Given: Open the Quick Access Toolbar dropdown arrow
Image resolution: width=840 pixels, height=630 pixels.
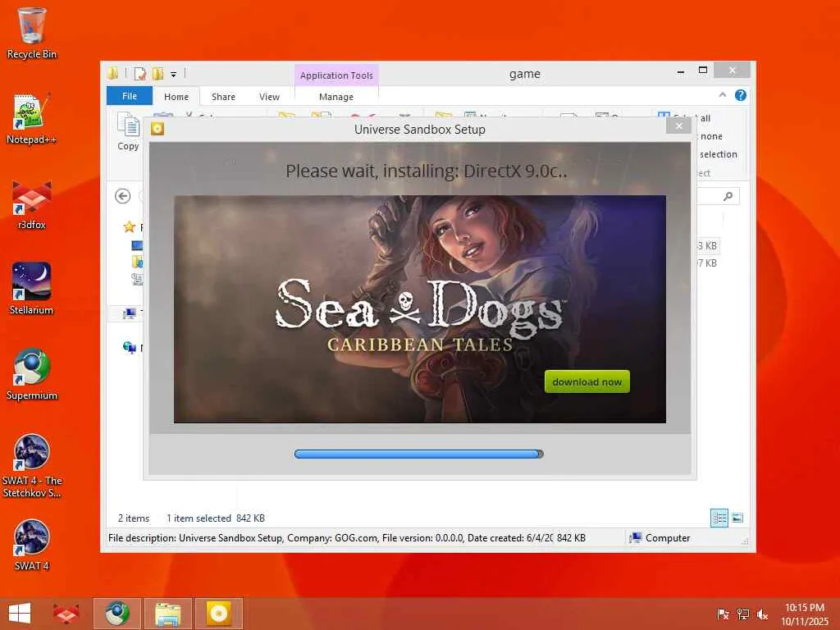Looking at the screenshot, I should click(173, 75).
